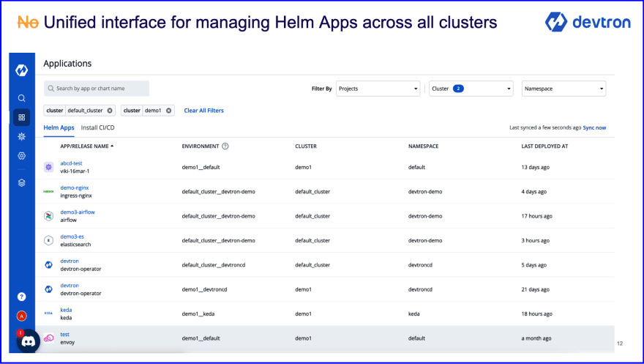The image size is (644, 364).
Task: Click test envoy app icon
Action: (48, 338)
